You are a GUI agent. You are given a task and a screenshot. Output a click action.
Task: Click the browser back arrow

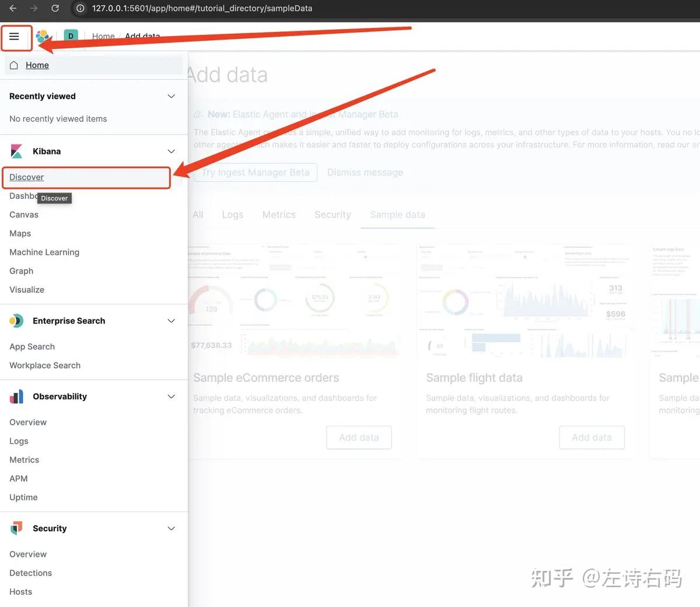point(13,8)
